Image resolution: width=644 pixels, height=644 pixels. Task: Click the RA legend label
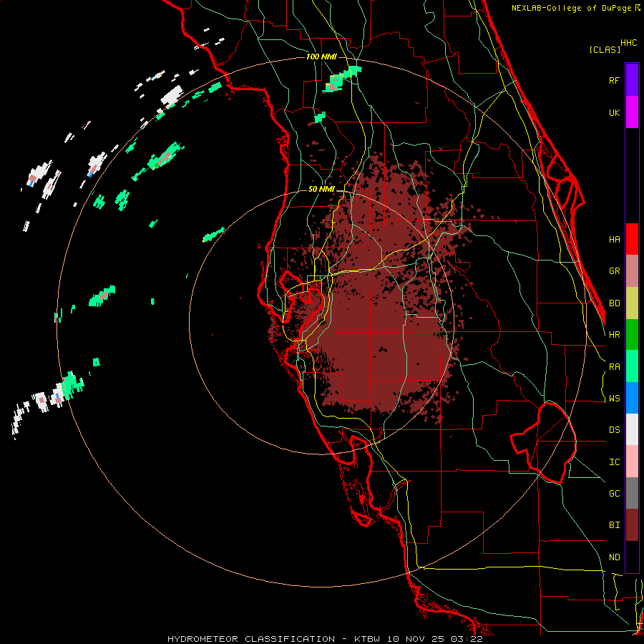click(x=614, y=367)
